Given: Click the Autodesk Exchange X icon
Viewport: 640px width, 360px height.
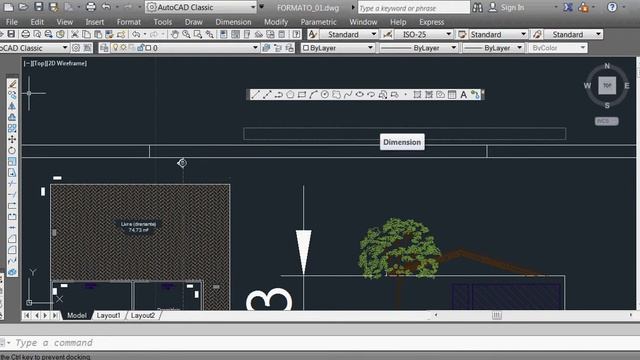Looking at the screenshot, I should pos(568,7).
